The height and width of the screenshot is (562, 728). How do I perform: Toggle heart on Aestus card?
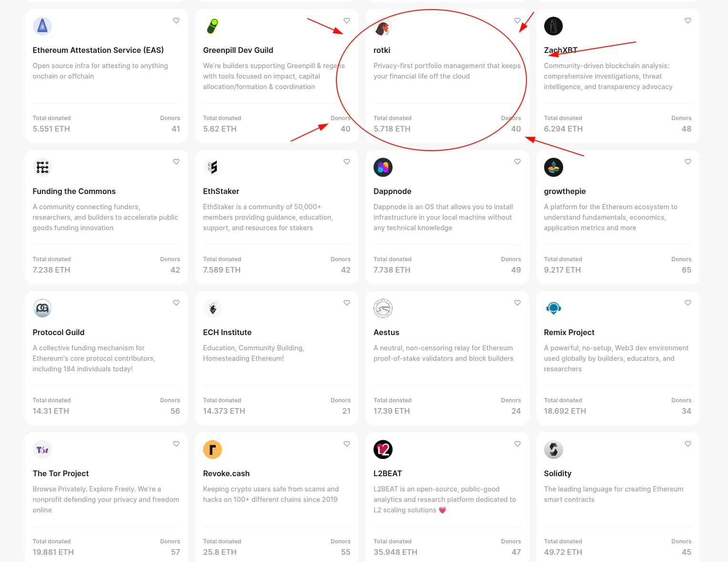click(517, 303)
